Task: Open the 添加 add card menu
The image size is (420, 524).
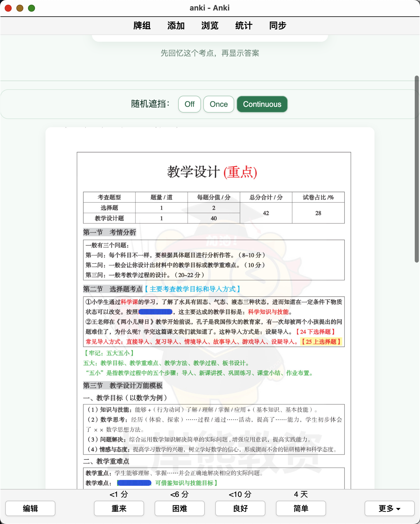Action: [176, 26]
